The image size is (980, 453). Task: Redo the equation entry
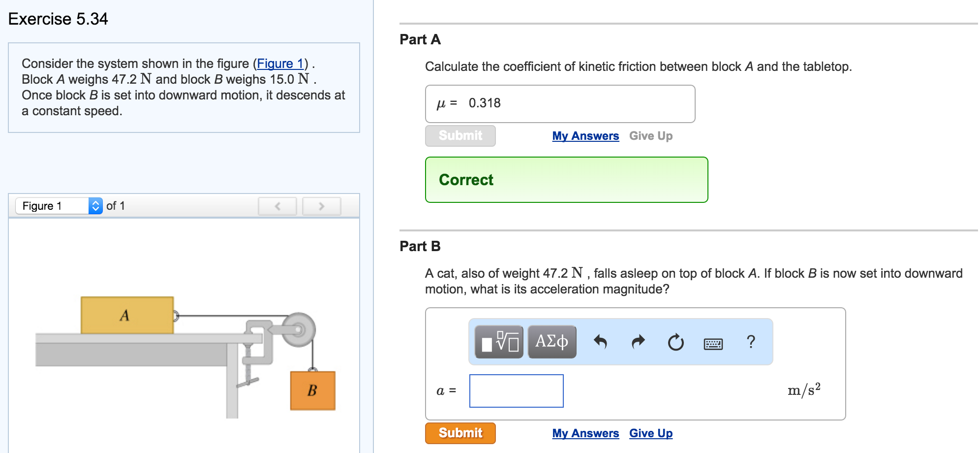coord(637,342)
